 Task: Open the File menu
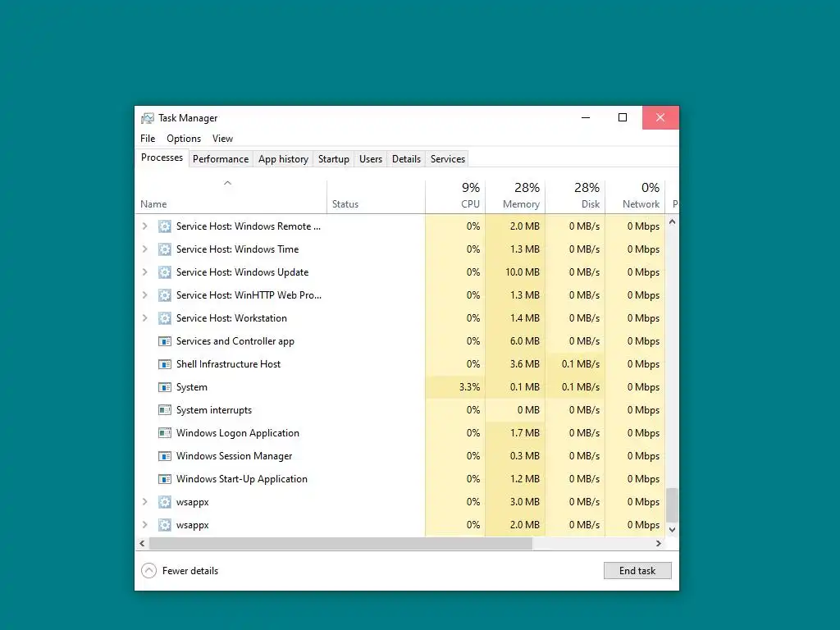tap(148, 138)
